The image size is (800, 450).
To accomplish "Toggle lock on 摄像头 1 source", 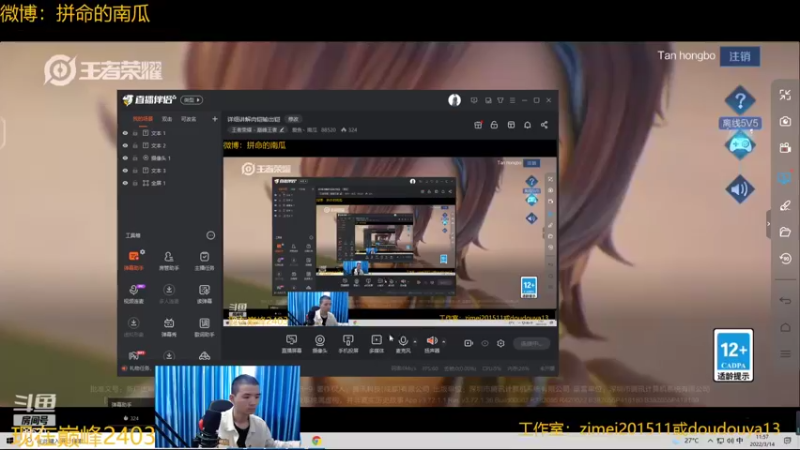I will 135,158.
